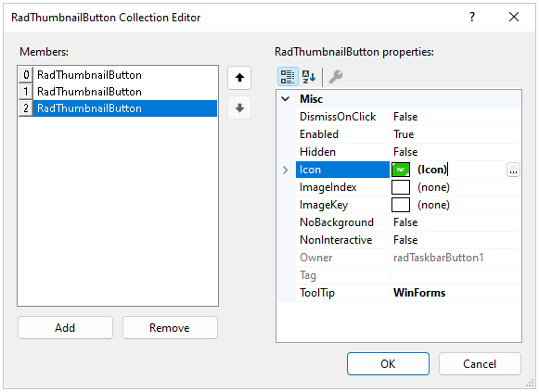
Task: Remove the selected member
Action: pos(170,328)
